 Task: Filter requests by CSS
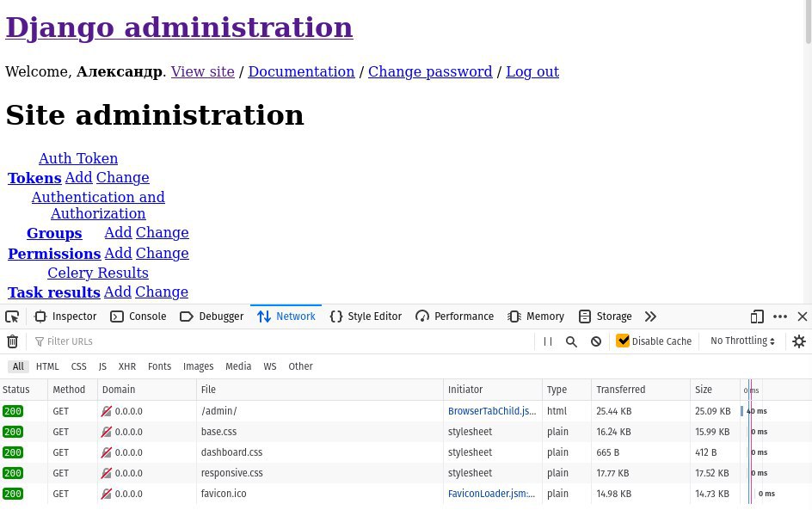(x=79, y=366)
